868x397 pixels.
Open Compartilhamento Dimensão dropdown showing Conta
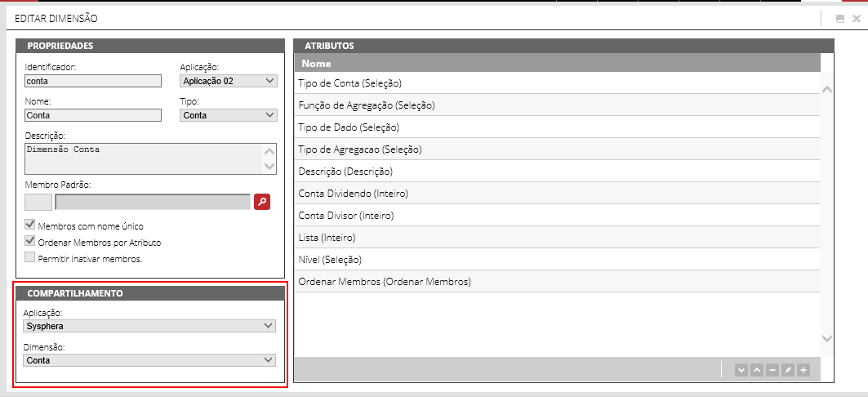(x=149, y=360)
